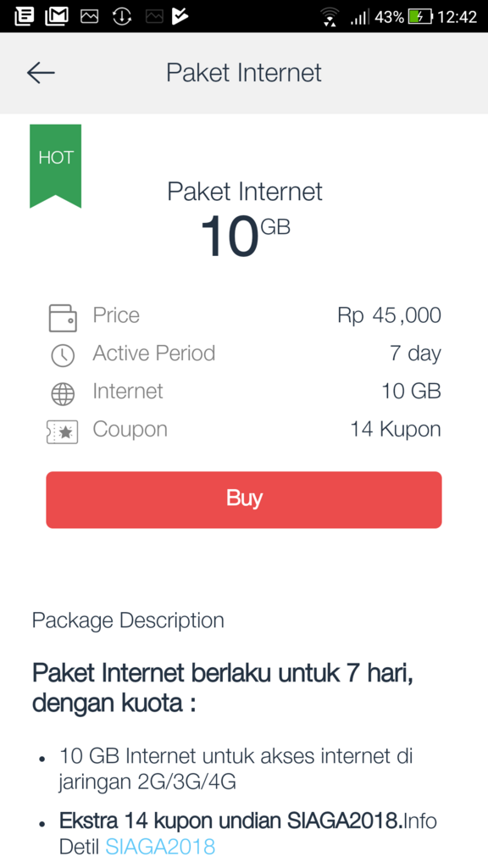Open the Gmail notification icon
Screen dimensions: 488x868
57,17
